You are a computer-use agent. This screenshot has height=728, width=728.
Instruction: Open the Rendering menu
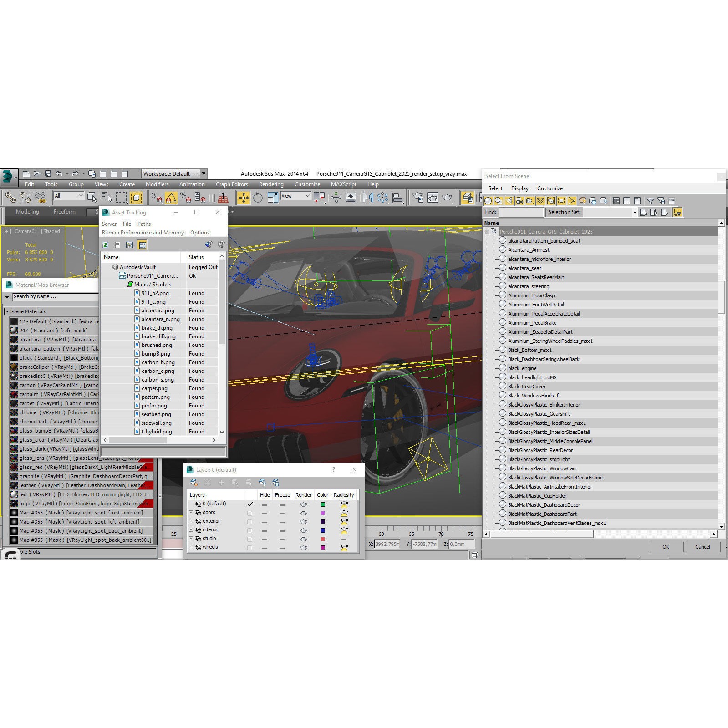point(271,184)
